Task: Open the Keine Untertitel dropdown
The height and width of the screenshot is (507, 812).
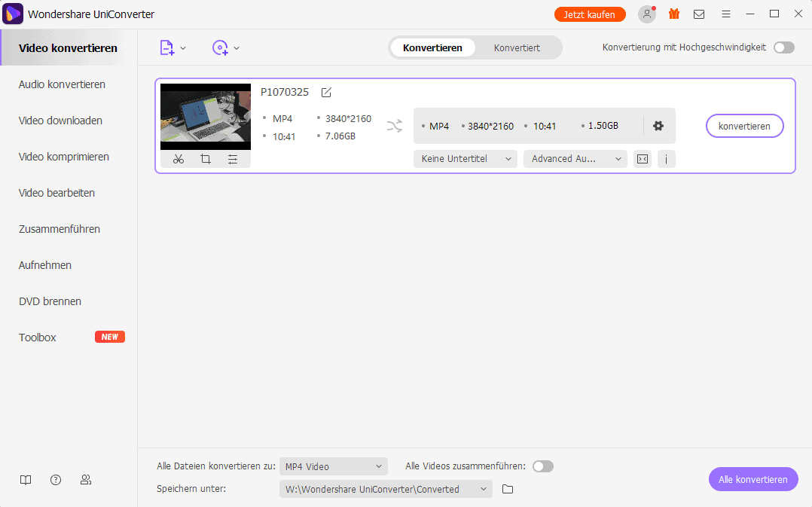Action: [465, 159]
